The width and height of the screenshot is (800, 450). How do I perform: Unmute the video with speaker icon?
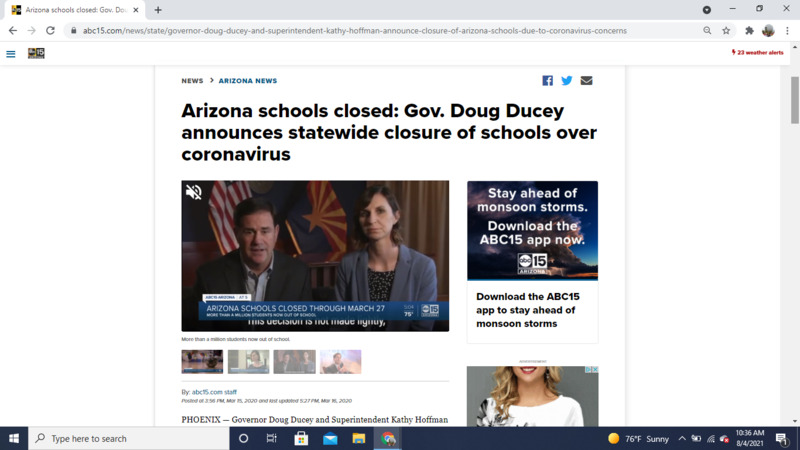point(194,192)
